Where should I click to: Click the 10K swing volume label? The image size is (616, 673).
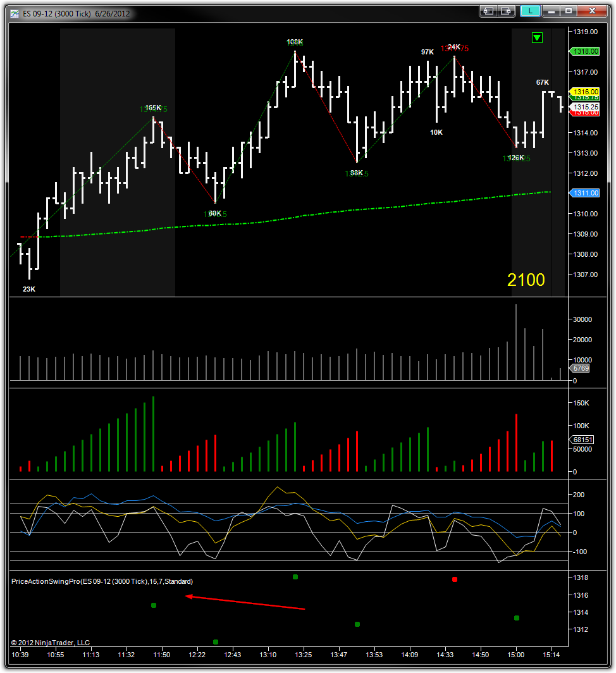436,132
